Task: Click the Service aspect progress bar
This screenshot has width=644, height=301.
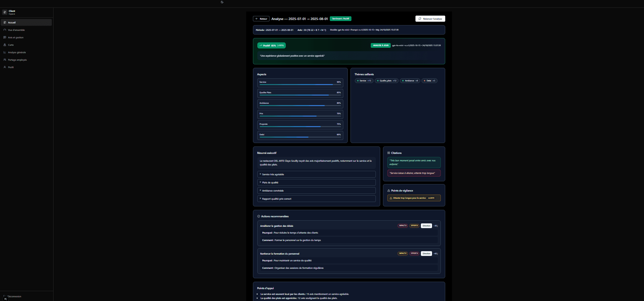Action: pyautogui.click(x=300, y=84)
